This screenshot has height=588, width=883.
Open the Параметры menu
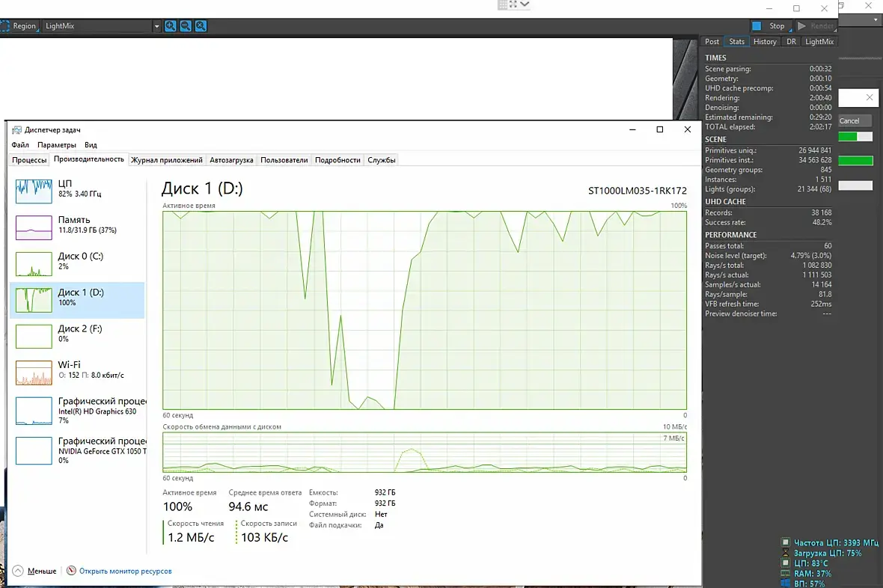(56, 144)
